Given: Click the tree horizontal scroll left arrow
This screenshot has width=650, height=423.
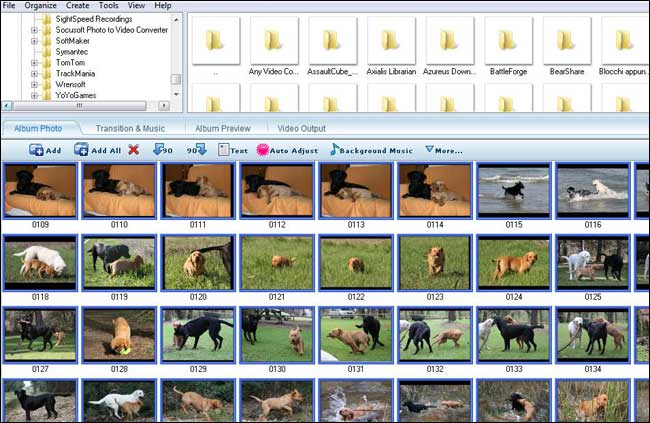Looking at the screenshot, I should coord(7,106).
